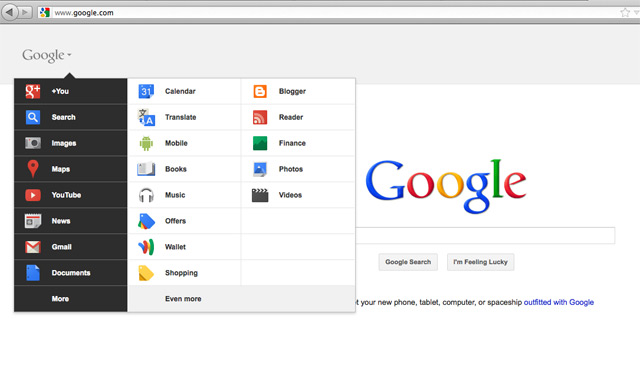640x365 pixels.
Task: Click the green Finance chart icon
Action: click(x=260, y=143)
